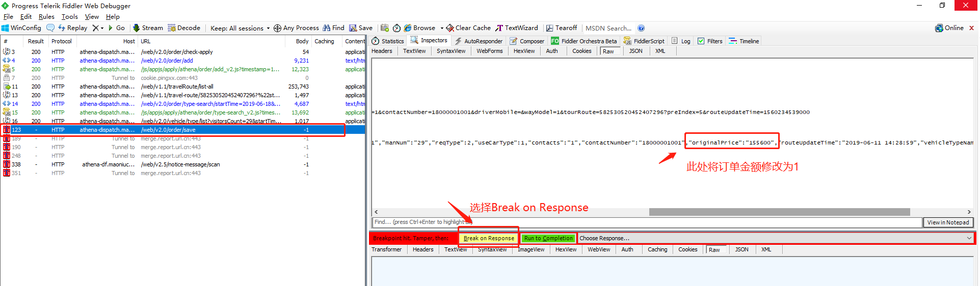Open the Keep: All sessions dropdown
Image resolution: width=980 pixels, height=286 pixels.
coord(240,28)
